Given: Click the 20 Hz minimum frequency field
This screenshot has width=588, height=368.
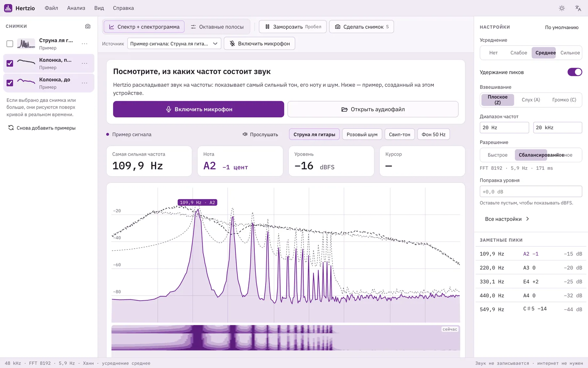Looking at the screenshot, I should (x=504, y=128).
